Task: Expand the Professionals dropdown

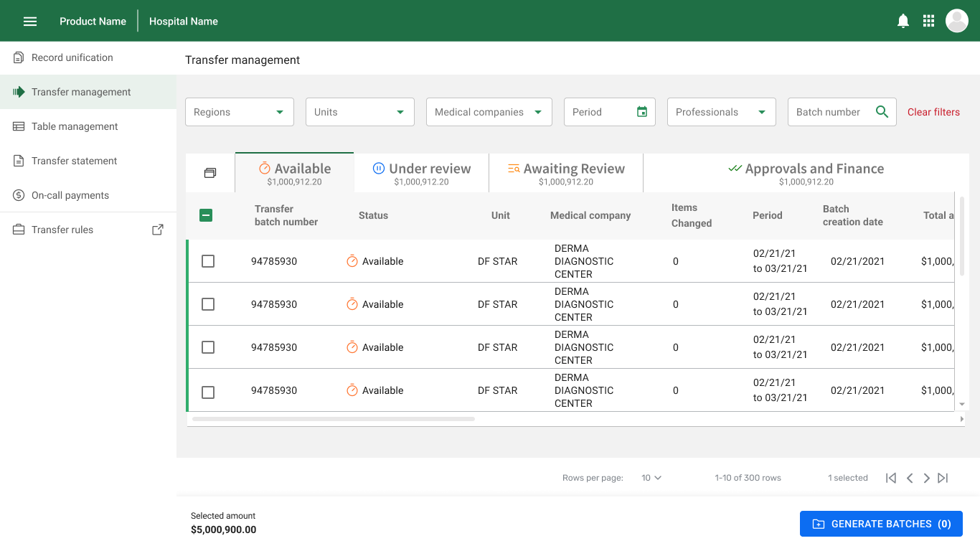Action: (x=722, y=112)
